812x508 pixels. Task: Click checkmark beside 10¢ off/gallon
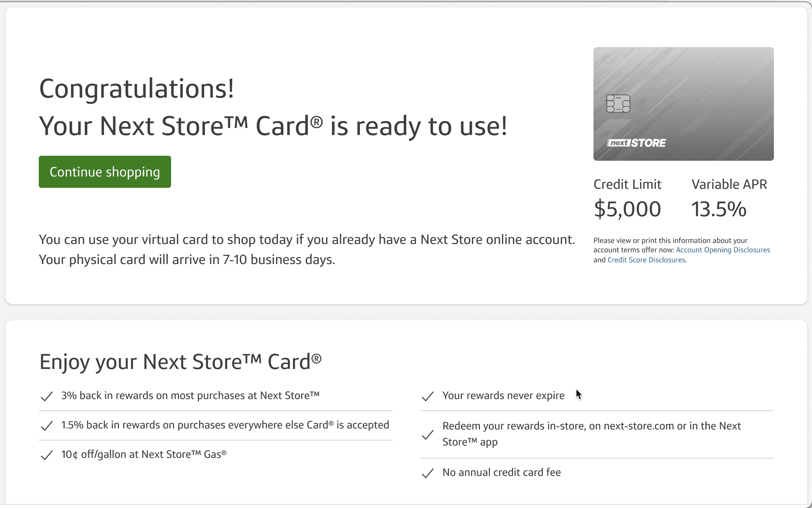coord(47,455)
